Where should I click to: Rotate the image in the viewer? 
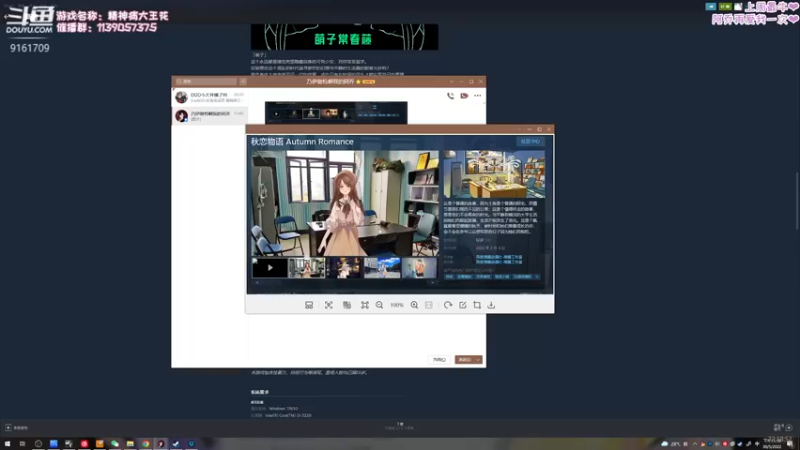click(x=448, y=305)
